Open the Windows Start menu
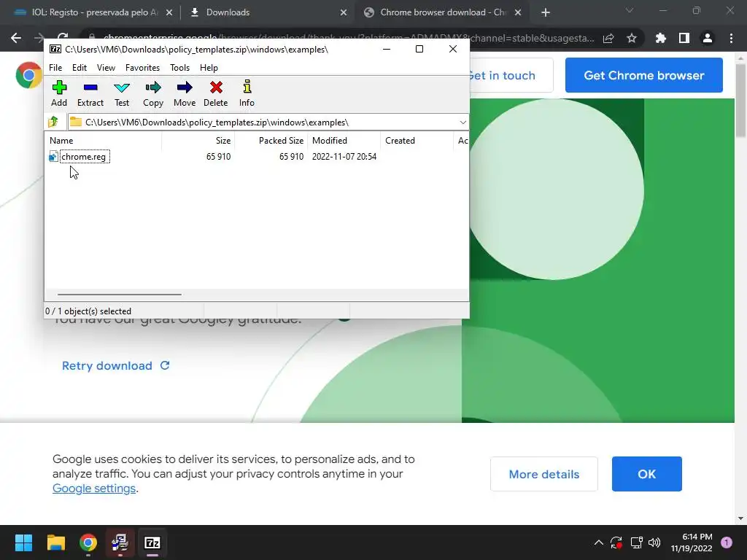The image size is (747, 560). (x=23, y=542)
